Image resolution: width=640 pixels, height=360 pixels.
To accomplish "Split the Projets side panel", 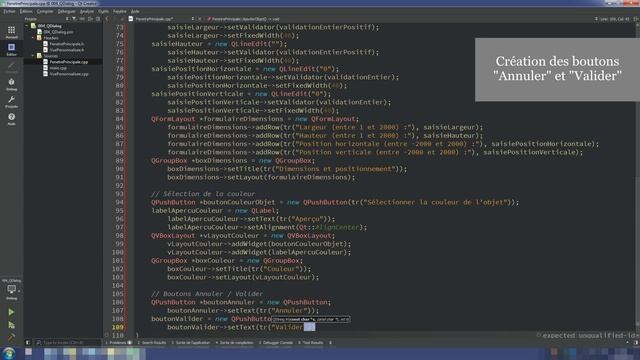I will click(90, 19).
